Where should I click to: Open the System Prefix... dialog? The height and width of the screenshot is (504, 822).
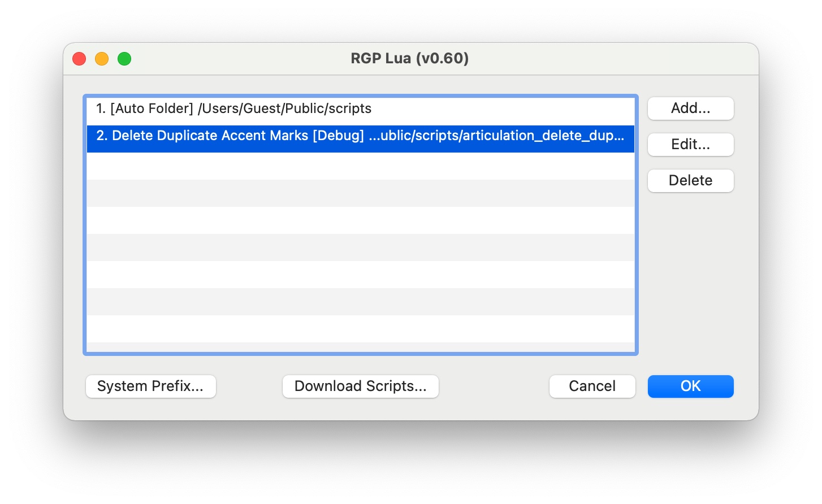(150, 386)
